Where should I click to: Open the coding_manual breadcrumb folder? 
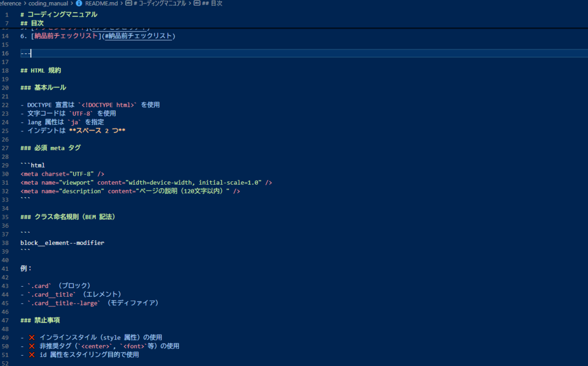click(48, 3)
